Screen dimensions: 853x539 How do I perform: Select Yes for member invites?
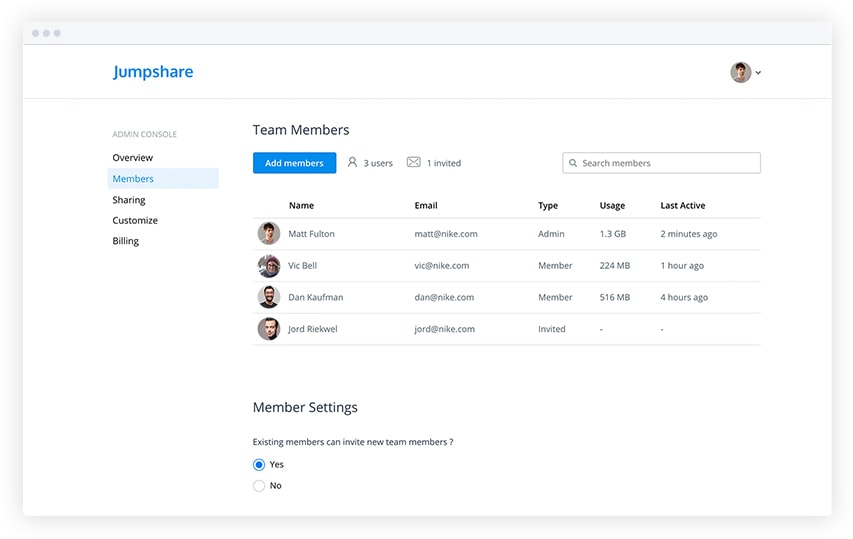259,465
